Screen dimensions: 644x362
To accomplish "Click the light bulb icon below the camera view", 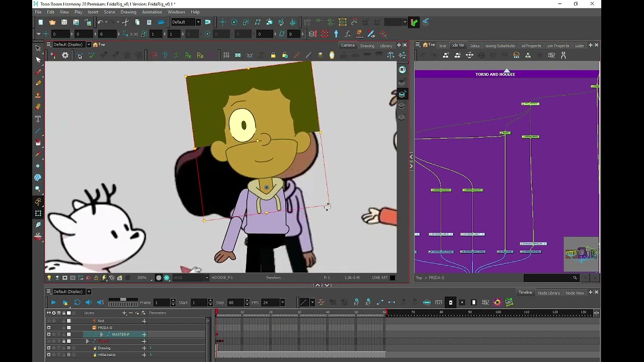I will [x=49, y=278].
